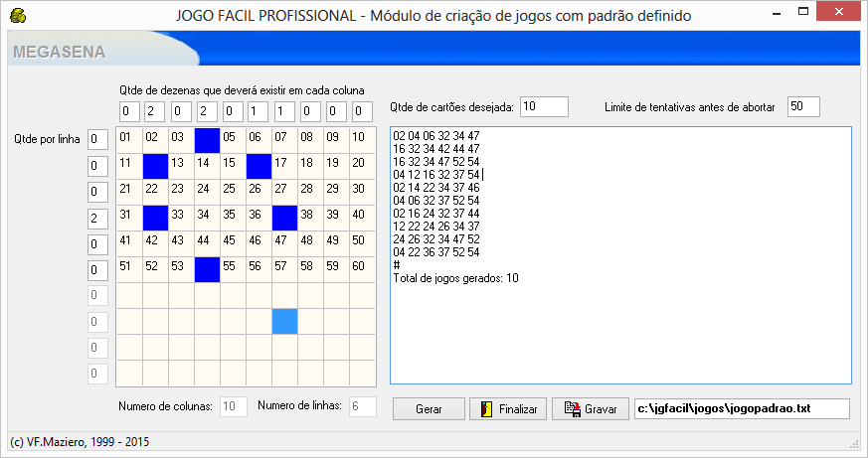Click the row quantity field beside number 01

tap(98, 139)
